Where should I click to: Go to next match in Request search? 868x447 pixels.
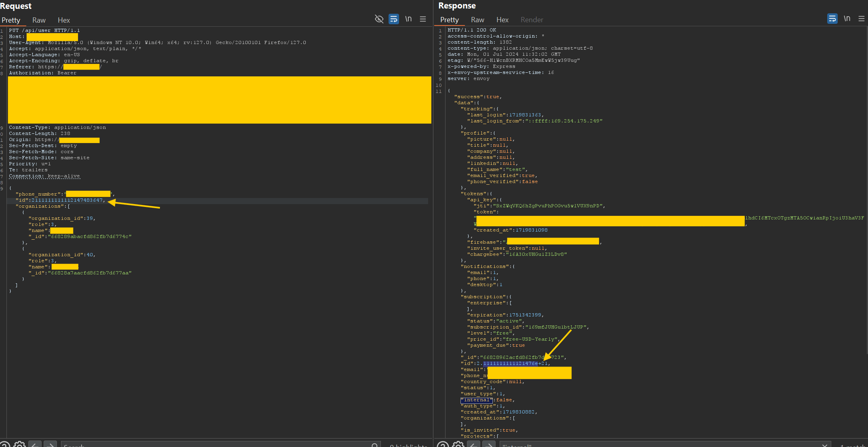pos(50,445)
